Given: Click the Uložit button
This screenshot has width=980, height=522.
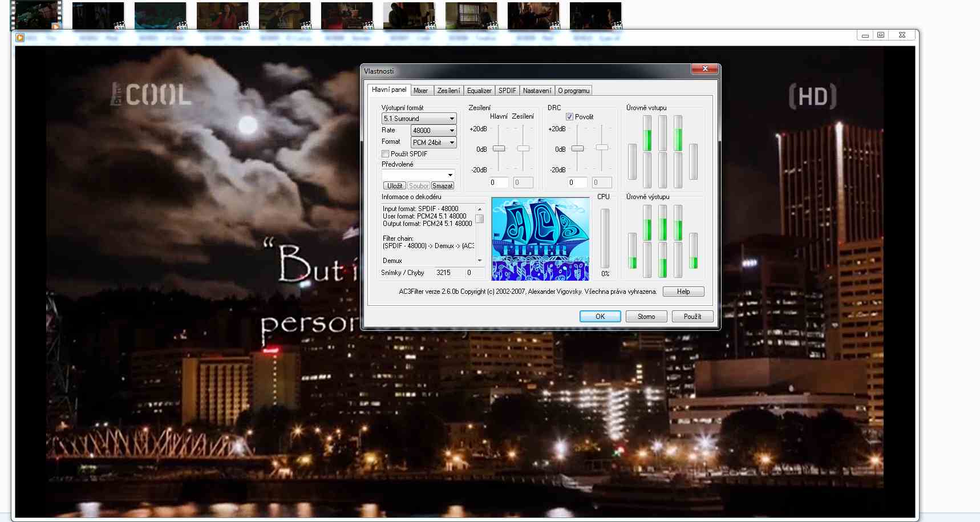Looking at the screenshot, I should pos(394,186).
